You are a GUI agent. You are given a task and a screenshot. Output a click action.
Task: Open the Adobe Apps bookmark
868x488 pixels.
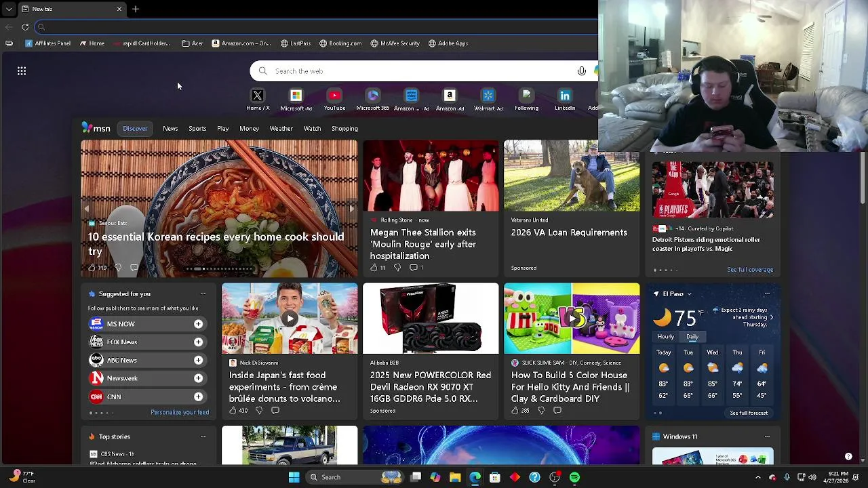click(x=448, y=43)
